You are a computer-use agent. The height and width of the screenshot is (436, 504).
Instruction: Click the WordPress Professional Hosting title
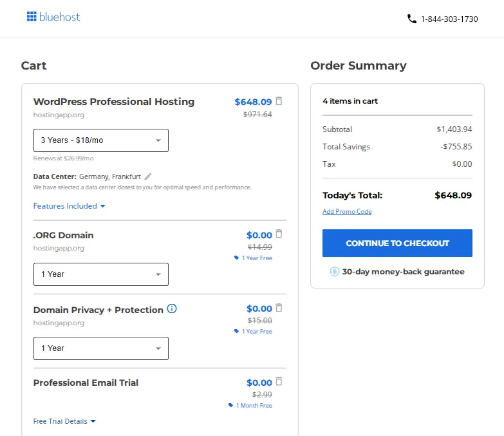coord(113,102)
